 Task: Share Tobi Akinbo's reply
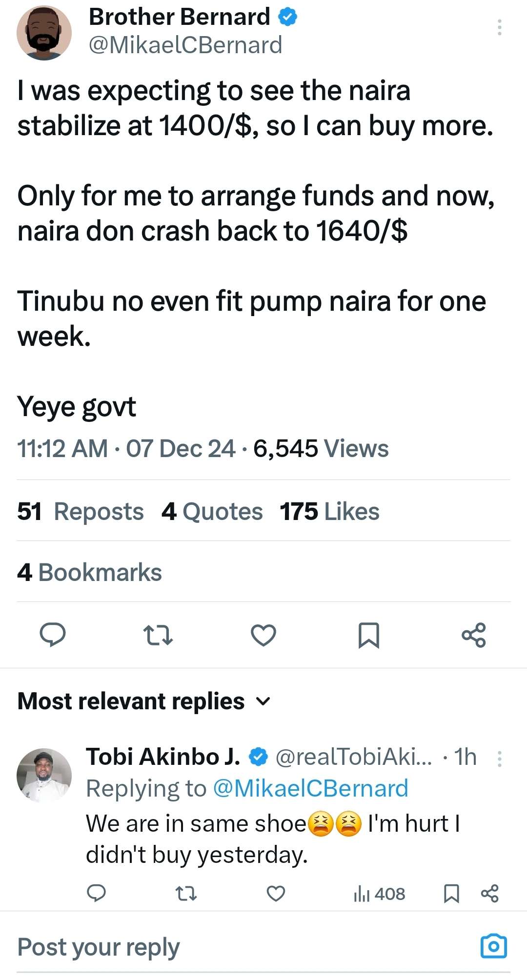click(489, 893)
